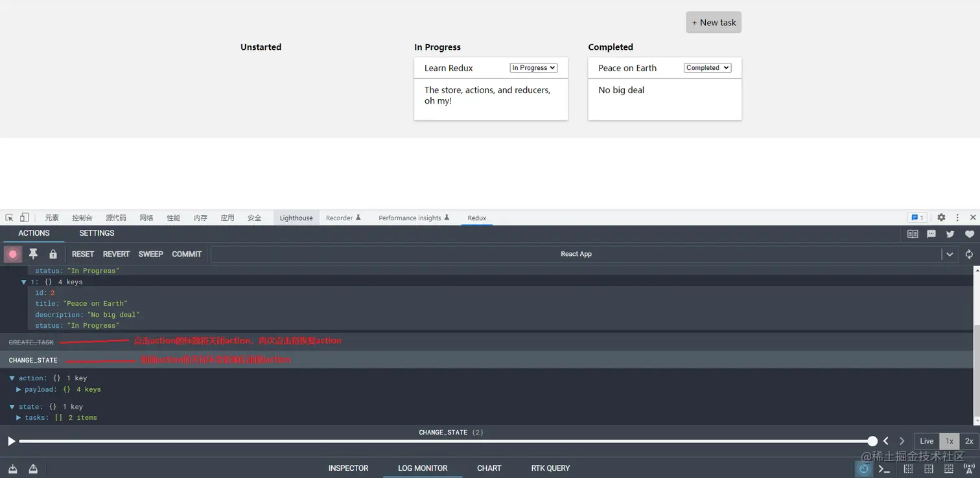This screenshot has height=478, width=980.
Task: Open DevTools more options kebab menu
Action: [957, 218]
